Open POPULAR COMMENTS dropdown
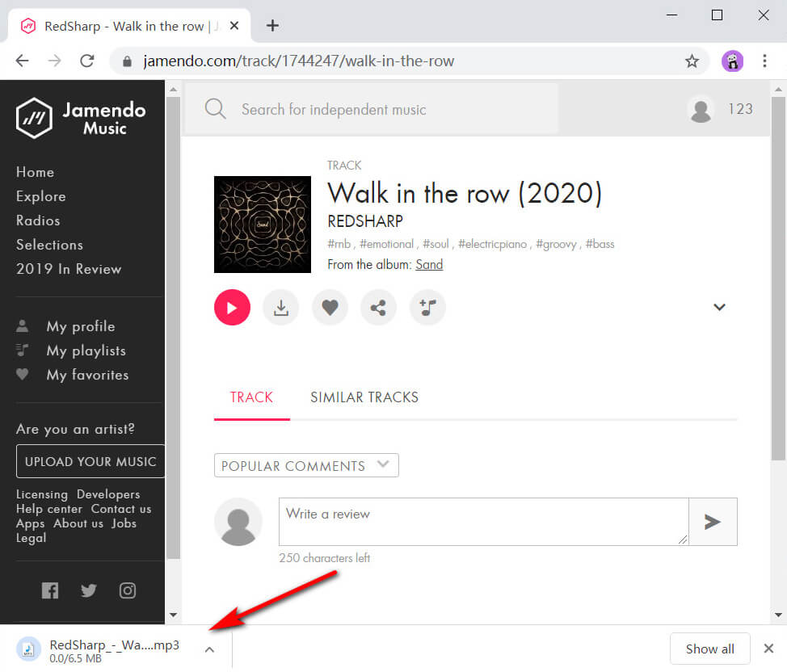Image resolution: width=787 pixels, height=672 pixels. [306, 465]
